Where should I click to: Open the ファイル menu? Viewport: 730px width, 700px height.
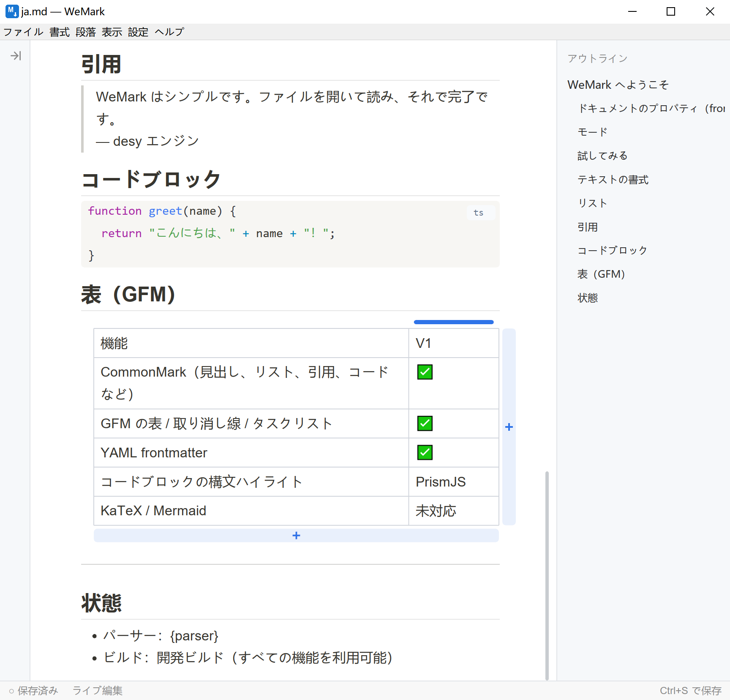24,32
